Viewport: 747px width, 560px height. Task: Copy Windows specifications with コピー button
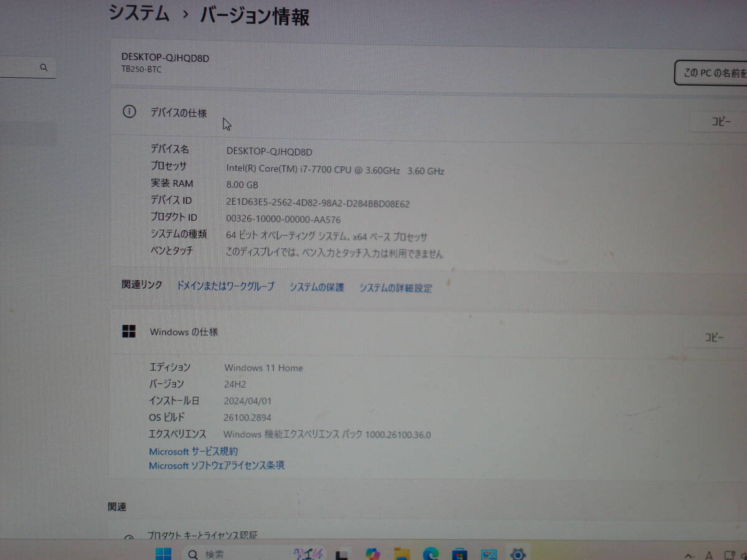coord(714,337)
